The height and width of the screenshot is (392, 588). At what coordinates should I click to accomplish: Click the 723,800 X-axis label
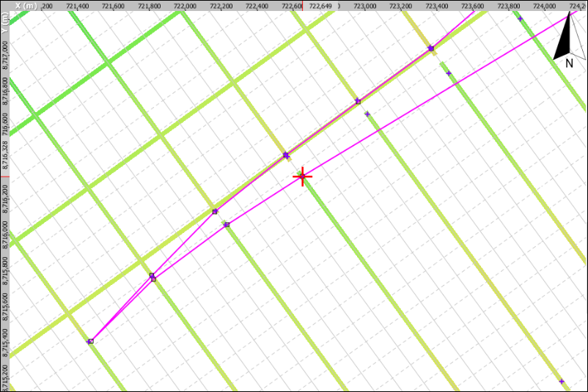pyautogui.click(x=509, y=6)
